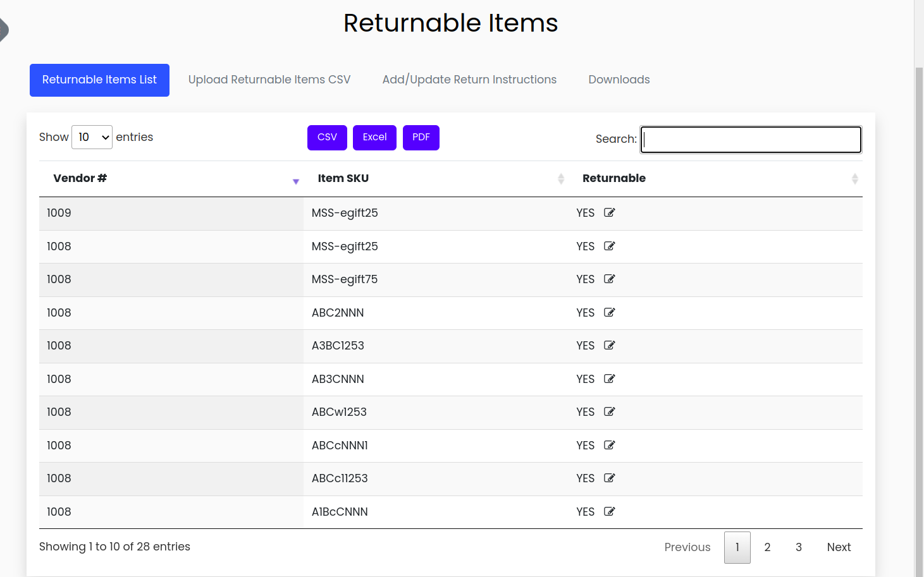Click the edit pencil icon for MSS-egift75
924x577 pixels.
(609, 279)
